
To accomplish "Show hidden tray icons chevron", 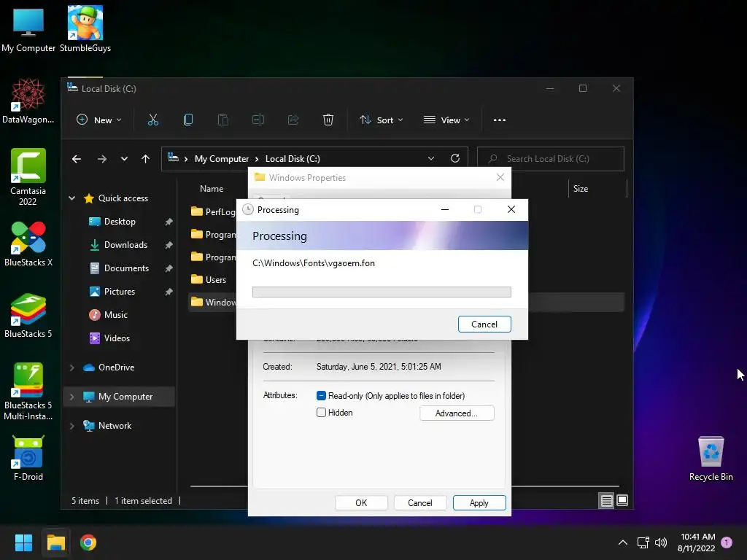I will pyautogui.click(x=622, y=542).
